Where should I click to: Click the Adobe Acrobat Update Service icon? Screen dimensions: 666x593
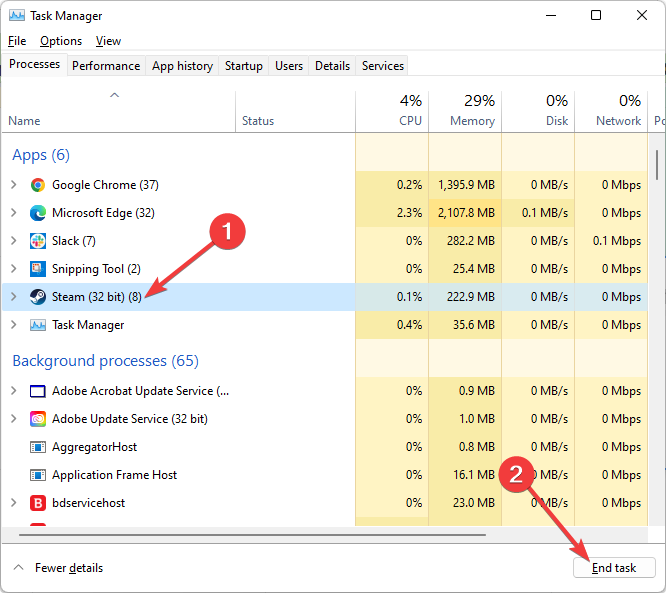click(38, 391)
